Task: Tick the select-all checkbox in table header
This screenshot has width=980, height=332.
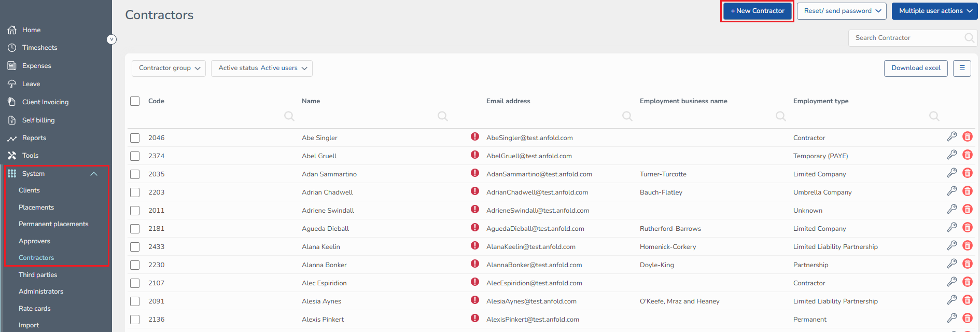Action: pos(135,101)
